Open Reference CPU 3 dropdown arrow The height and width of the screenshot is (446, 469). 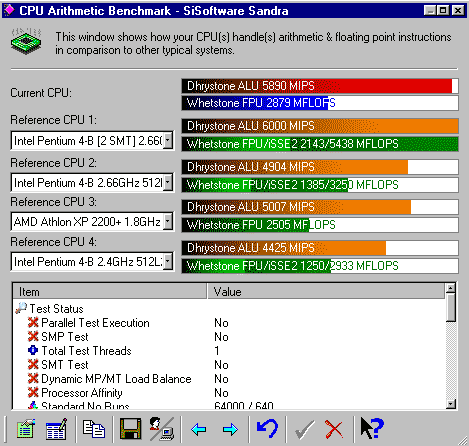click(x=168, y=221)
